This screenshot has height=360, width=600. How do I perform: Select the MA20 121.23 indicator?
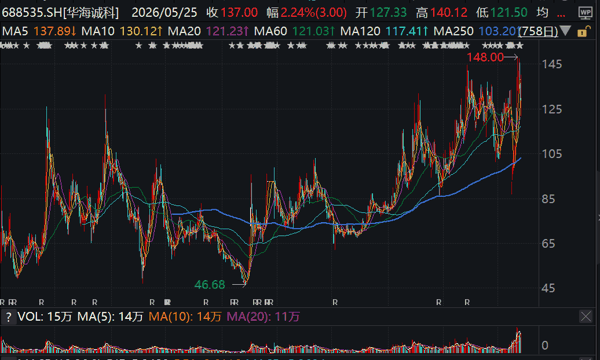pyautogui.click(x=208, y=31)
